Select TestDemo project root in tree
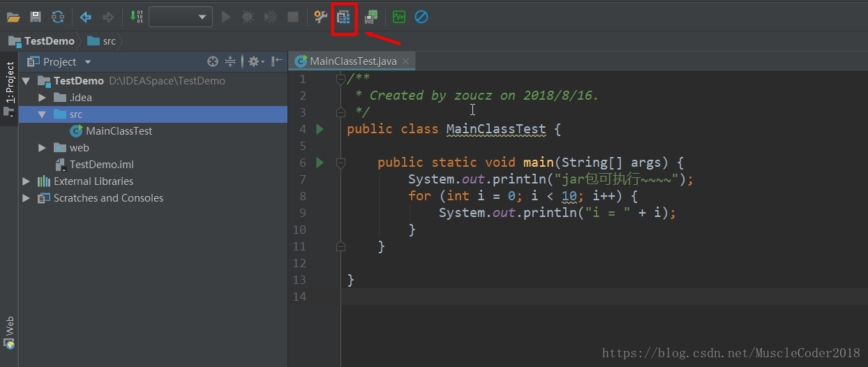This screenshot has height=367, width=868. point(153,81)
